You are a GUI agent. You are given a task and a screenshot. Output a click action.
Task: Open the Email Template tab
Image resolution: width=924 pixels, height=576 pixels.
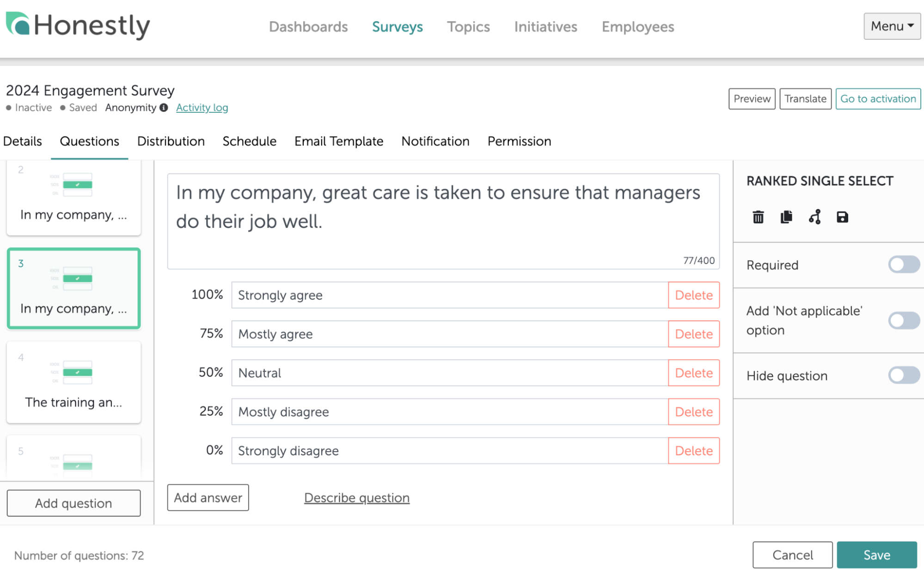(339, 141)
